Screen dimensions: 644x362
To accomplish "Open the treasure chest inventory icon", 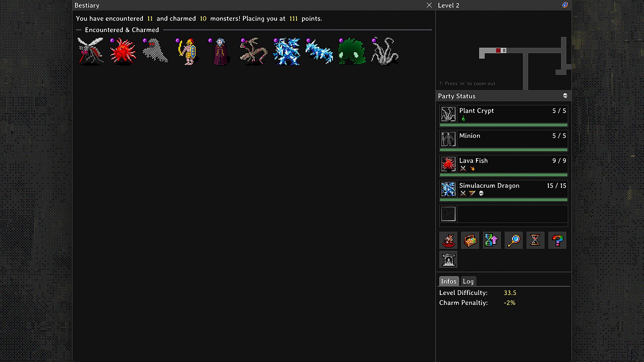I will tap(470, 240).
